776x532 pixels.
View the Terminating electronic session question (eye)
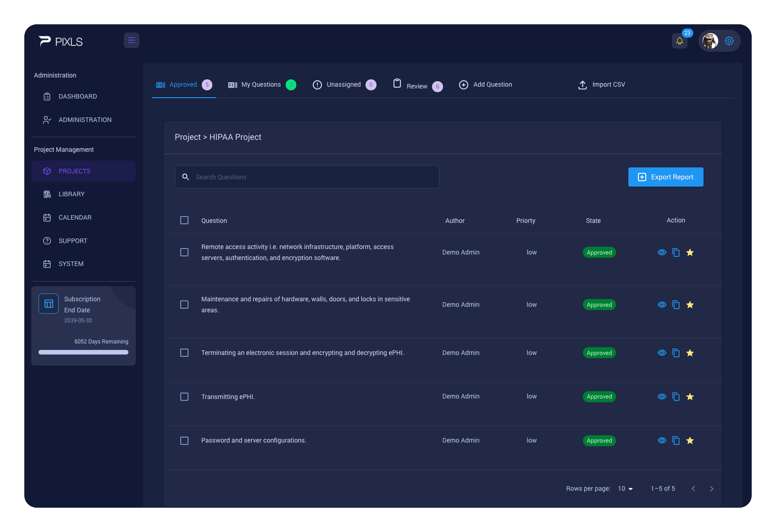pyautogui.click(x=662, y=353)
